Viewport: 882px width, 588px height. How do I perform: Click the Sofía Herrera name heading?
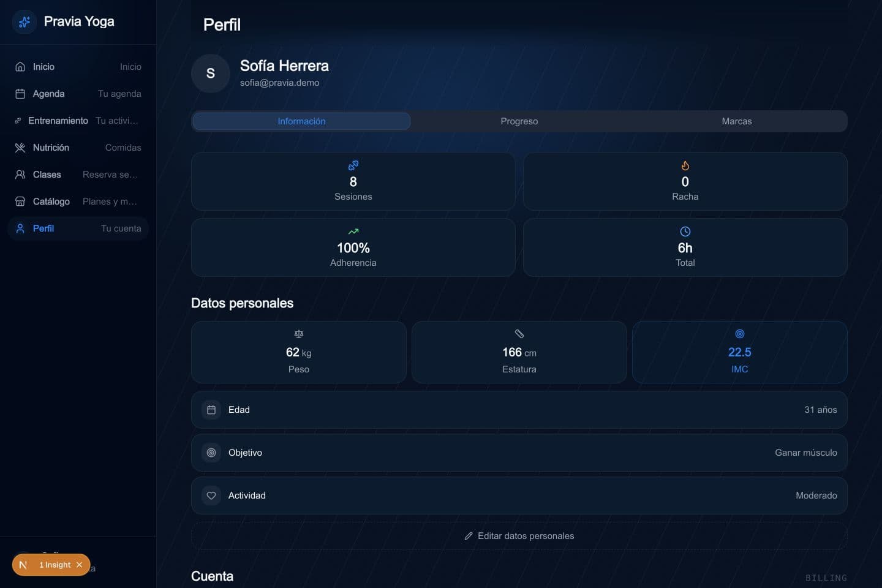[284, 66]
